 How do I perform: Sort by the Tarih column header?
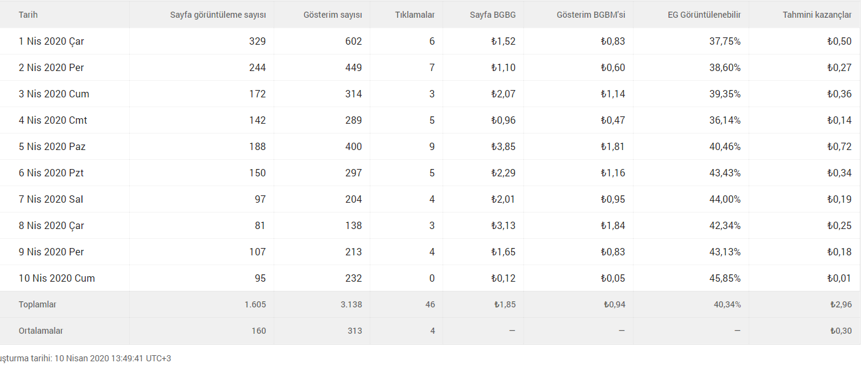[x=28, y=15]
